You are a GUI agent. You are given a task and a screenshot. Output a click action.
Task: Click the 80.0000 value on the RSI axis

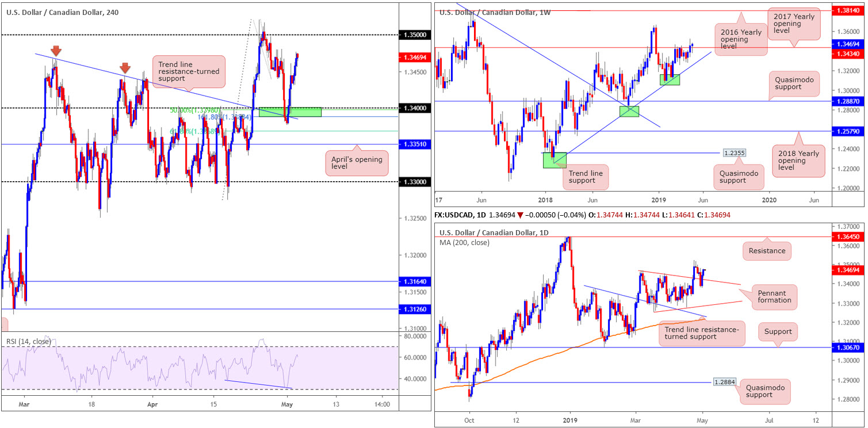[x=414, y=336]
